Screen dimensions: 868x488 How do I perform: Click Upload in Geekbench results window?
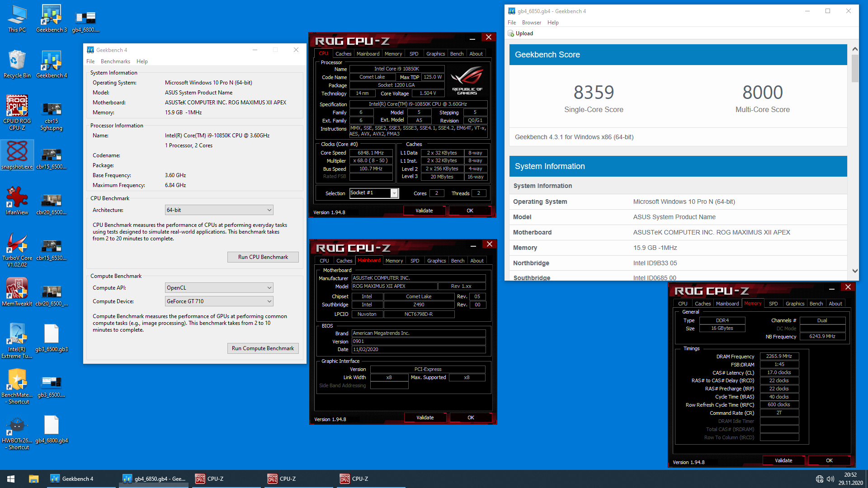click(x=520, y=33)
